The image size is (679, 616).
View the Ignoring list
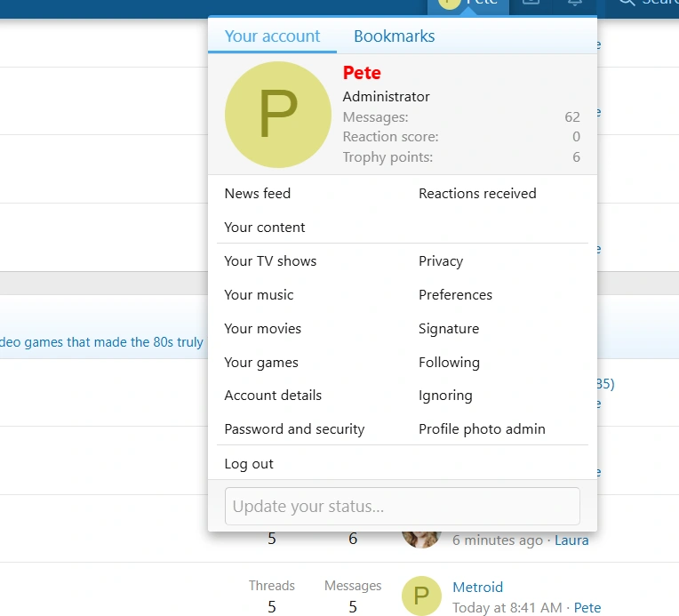tap(445, 396)
